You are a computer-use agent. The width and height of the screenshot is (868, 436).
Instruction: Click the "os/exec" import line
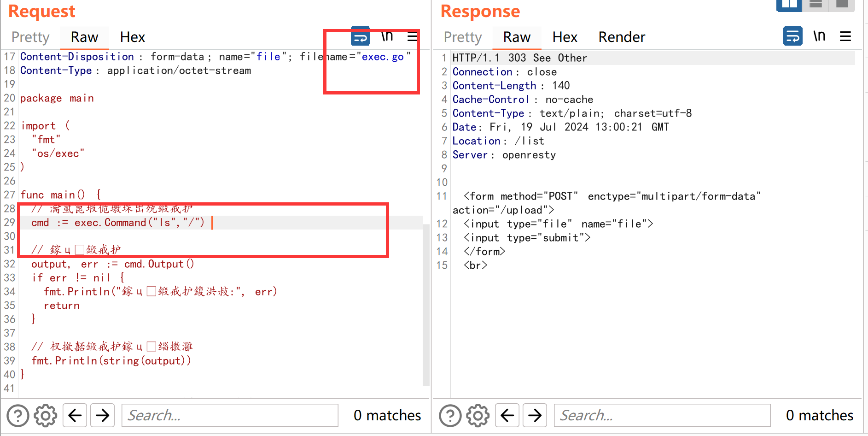coord(58,153)
